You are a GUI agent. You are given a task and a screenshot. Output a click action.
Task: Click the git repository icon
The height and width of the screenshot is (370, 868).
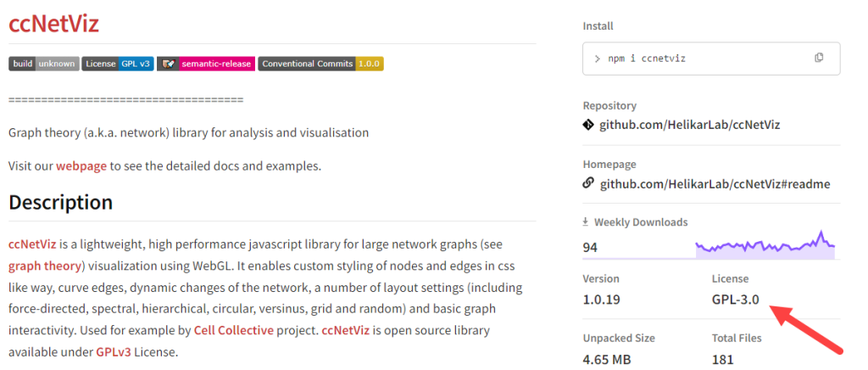pos(589,125)
